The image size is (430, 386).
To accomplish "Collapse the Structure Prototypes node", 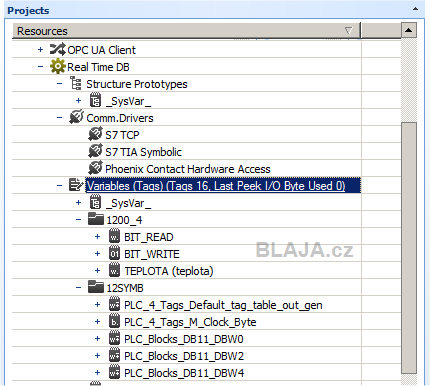I will [59, 84].
